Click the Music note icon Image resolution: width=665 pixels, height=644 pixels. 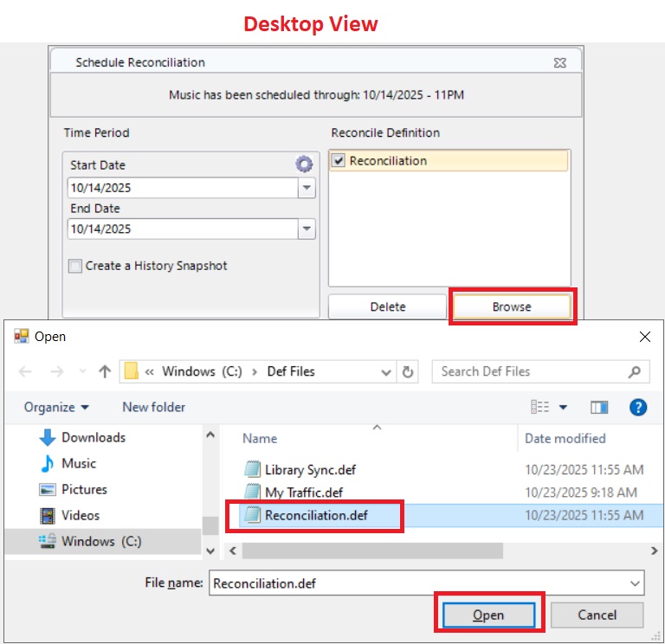(47, 463)
